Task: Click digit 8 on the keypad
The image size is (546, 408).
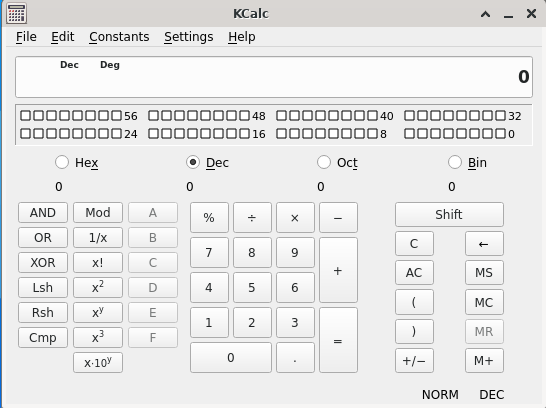Action: pyautogui.click(x=252, y=252)
